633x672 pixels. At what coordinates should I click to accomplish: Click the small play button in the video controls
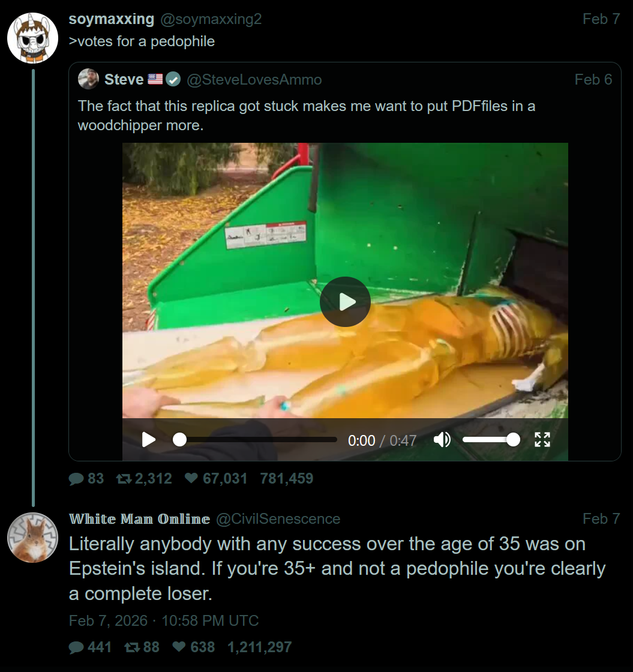point(149,440)
